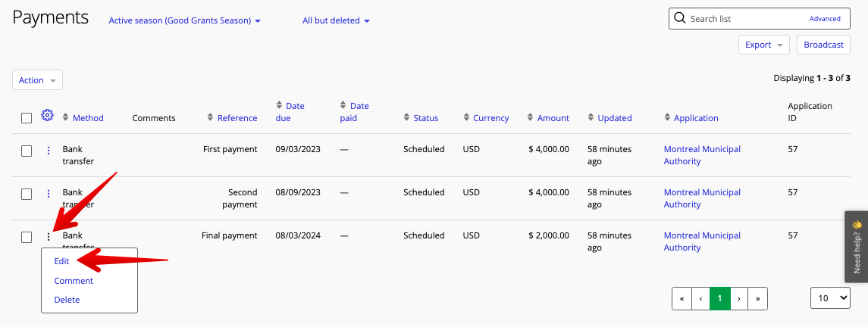
Task: Open the Action dropdown
Action: 38,80
